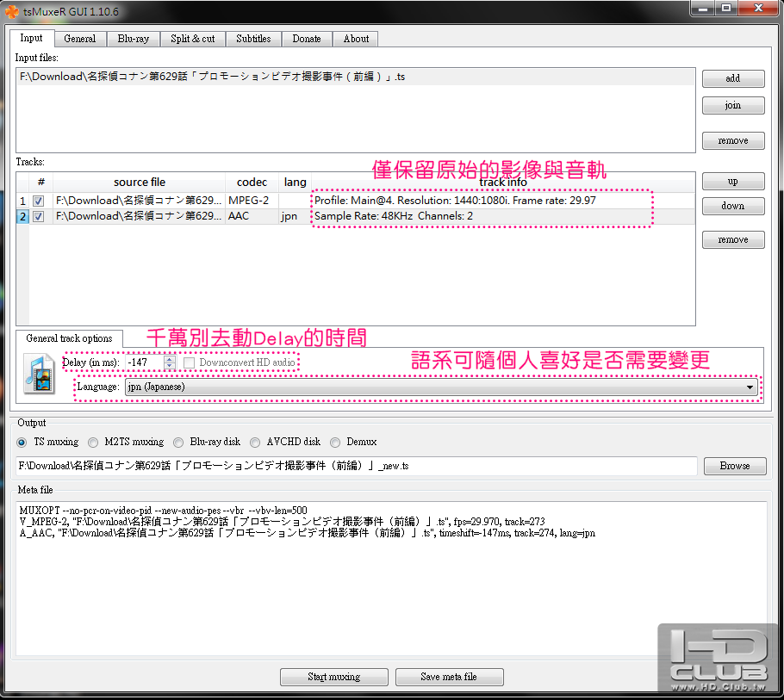Close the tsMuxeR GUI window
Viewport: 784px width, 700px height.
[x=758, y=8]
